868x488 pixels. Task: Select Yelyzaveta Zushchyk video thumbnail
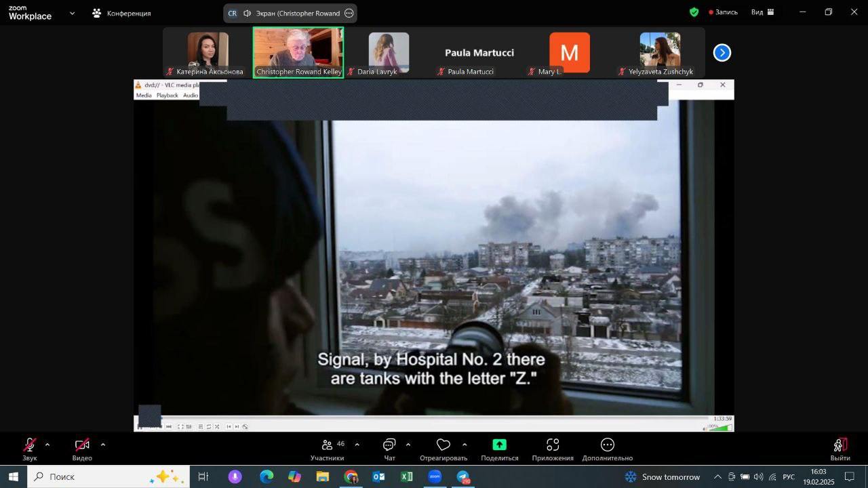tap(660, 53)
